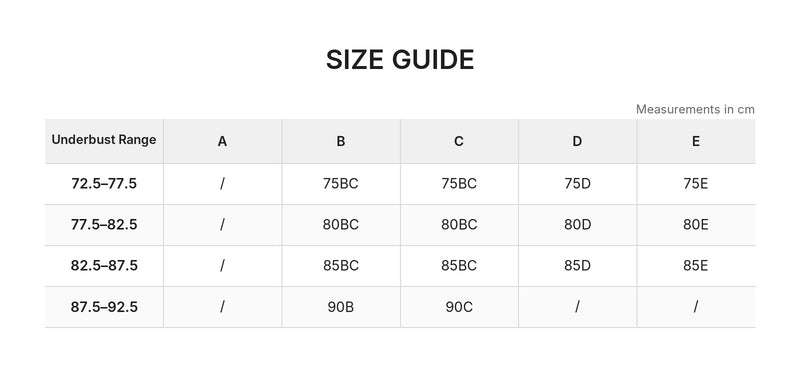The image size is (800, 375).
Task: Click the 90C size cell
Action: [459, 307]
